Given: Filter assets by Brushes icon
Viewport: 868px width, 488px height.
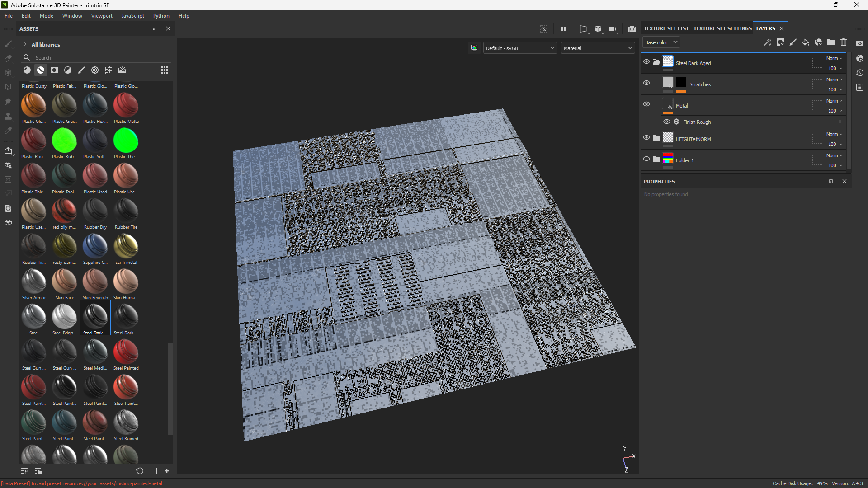Looking at the screenshot, I should click(x=81, y=70).
